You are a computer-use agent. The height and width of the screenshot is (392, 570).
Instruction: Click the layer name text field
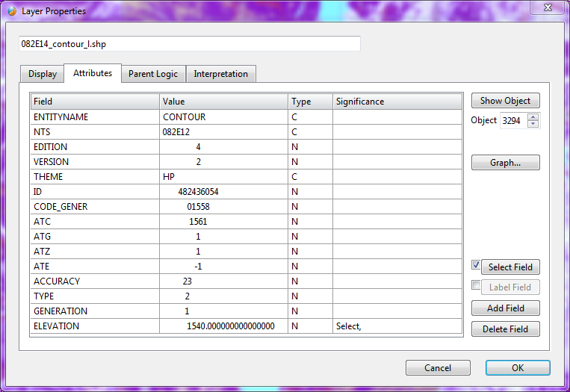click(190, 44)
